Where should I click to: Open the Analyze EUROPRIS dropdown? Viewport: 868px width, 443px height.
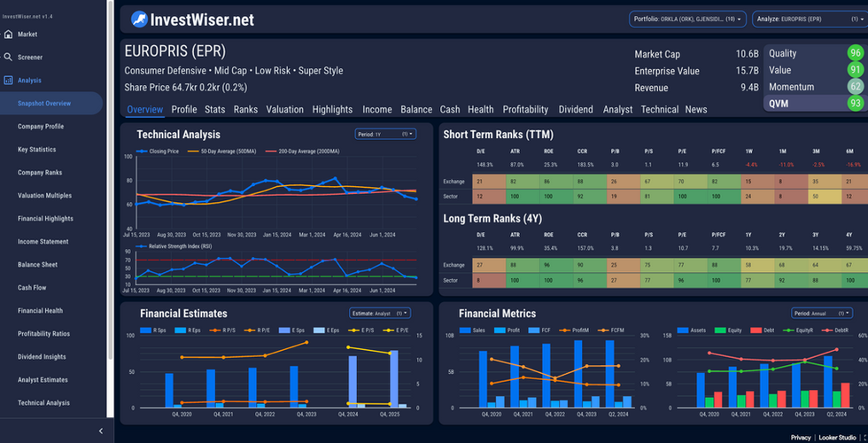(x=810, y=19)
